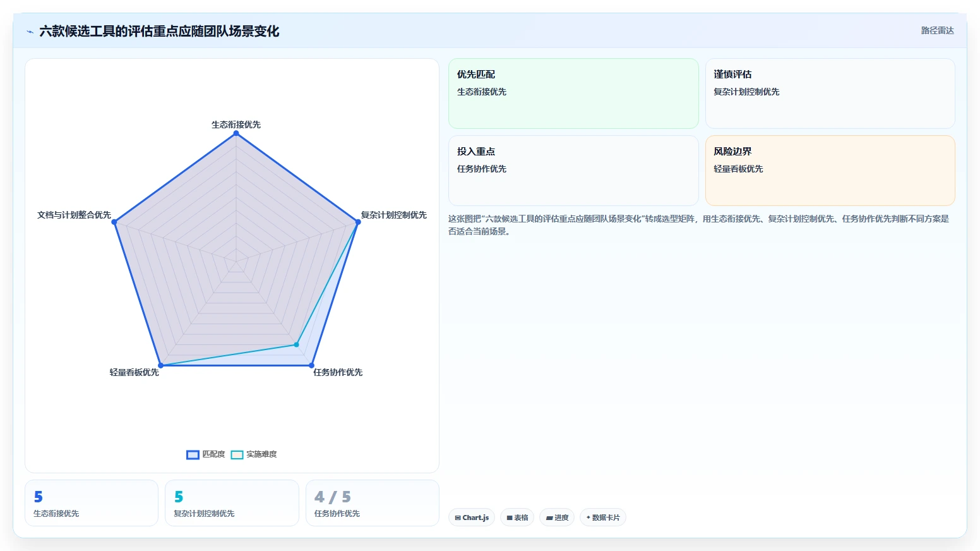The height and width of the screenshot is (551, 980).
Task: Click the 数据卡片 sparkle icon
Action: pyautogui.click(x=588, y=518)
